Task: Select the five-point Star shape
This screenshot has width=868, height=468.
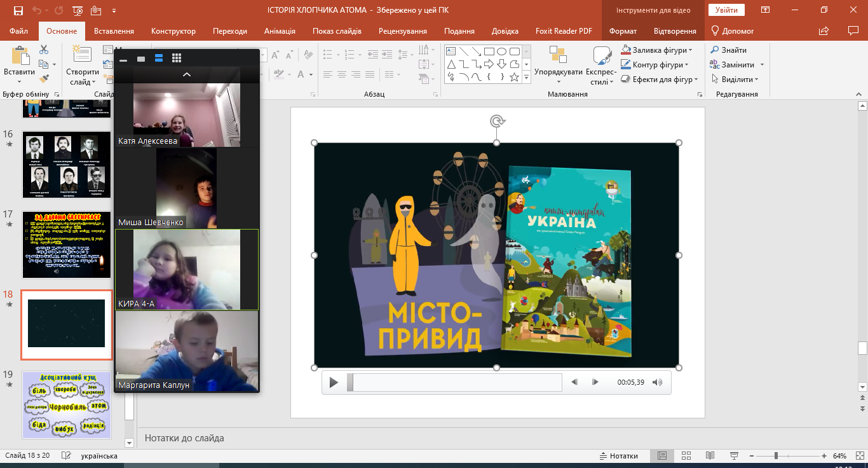Action: point(514,77)
